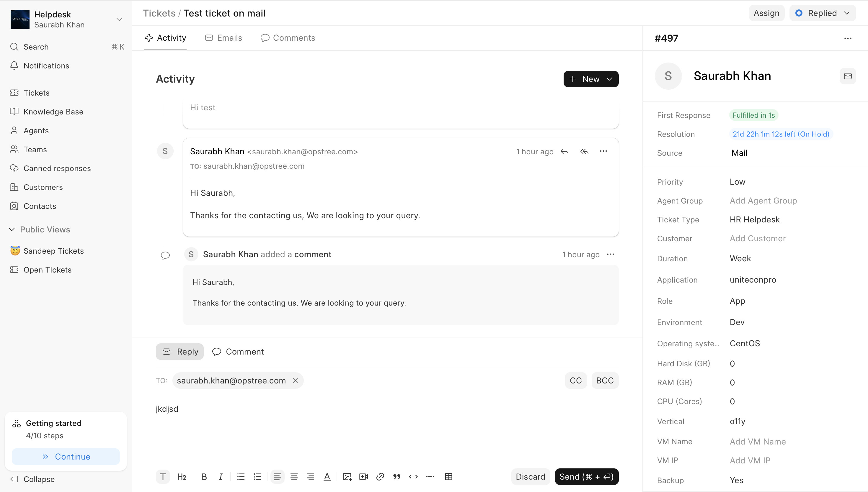The height and width of the screenshot is (492, 868).
Task: Click the reply-all arrow on the email
Action: pyautogui.click(x=584, y=151)
